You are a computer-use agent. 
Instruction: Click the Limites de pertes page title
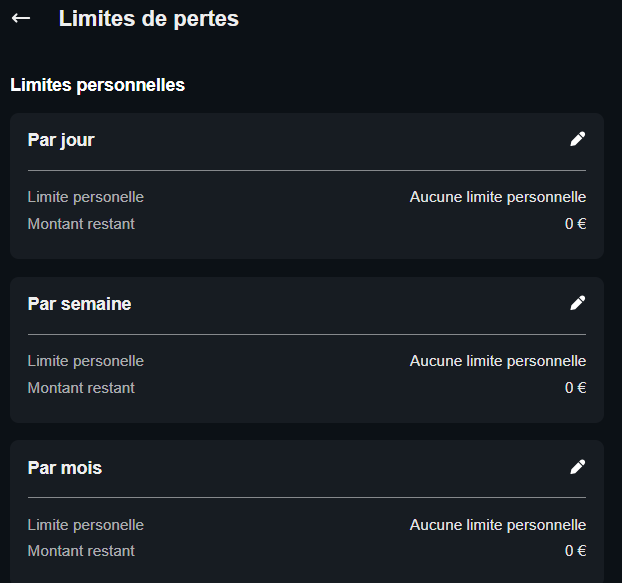[149, 18]
